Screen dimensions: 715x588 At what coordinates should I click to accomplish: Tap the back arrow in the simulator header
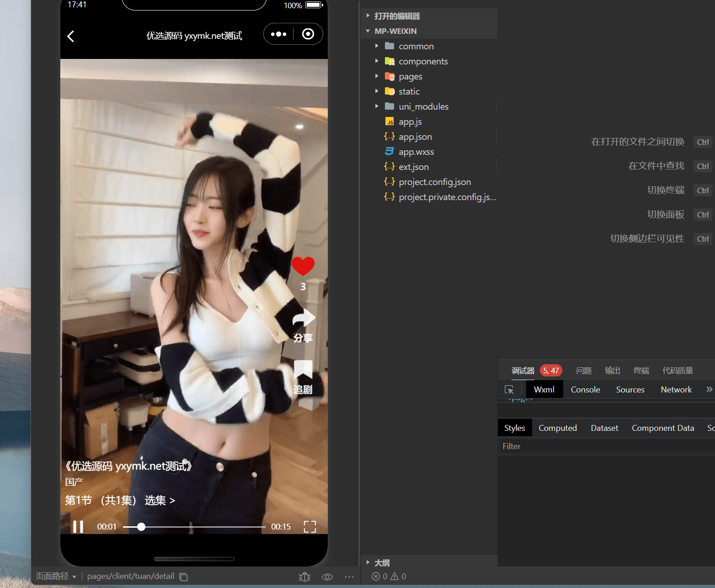(x=71, y=36)
